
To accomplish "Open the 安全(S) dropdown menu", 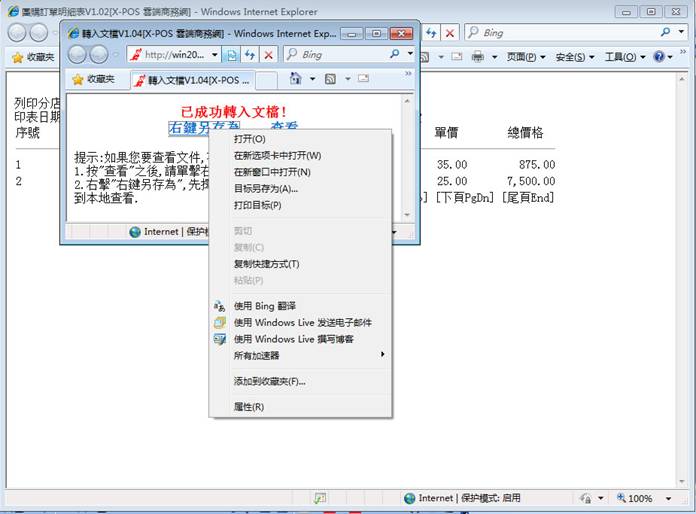I will 575,57.
